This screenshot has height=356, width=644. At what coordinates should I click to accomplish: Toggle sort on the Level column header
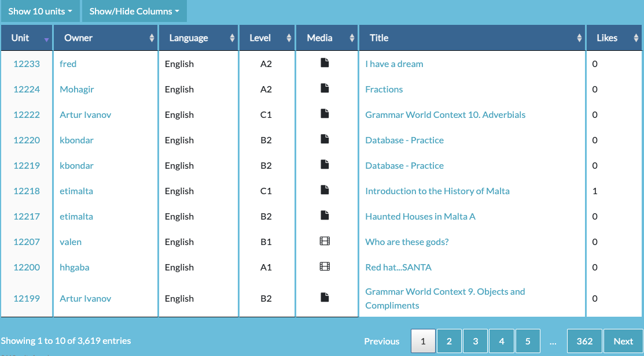(289, 38)
